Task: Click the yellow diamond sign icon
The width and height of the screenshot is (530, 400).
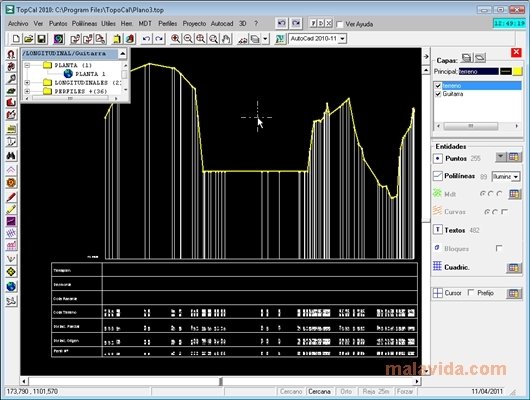Action: (x=11, y=272)
